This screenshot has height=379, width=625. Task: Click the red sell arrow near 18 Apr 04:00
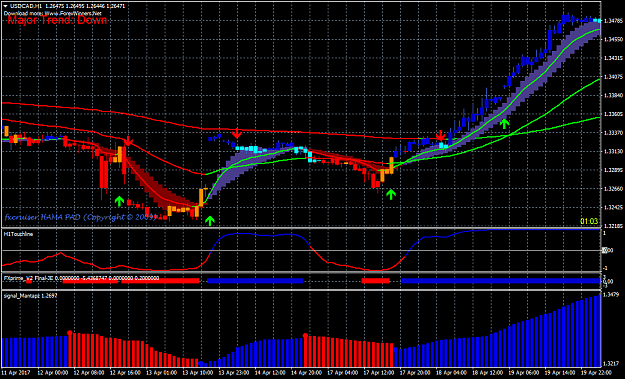(x=440, y=135)
